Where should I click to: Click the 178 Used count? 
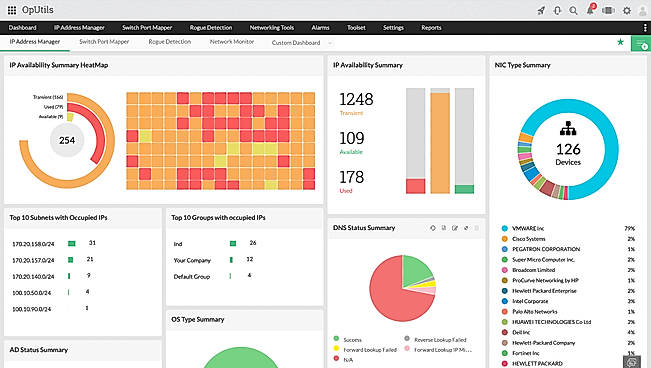pyautogui.click(x=352, y=177)
